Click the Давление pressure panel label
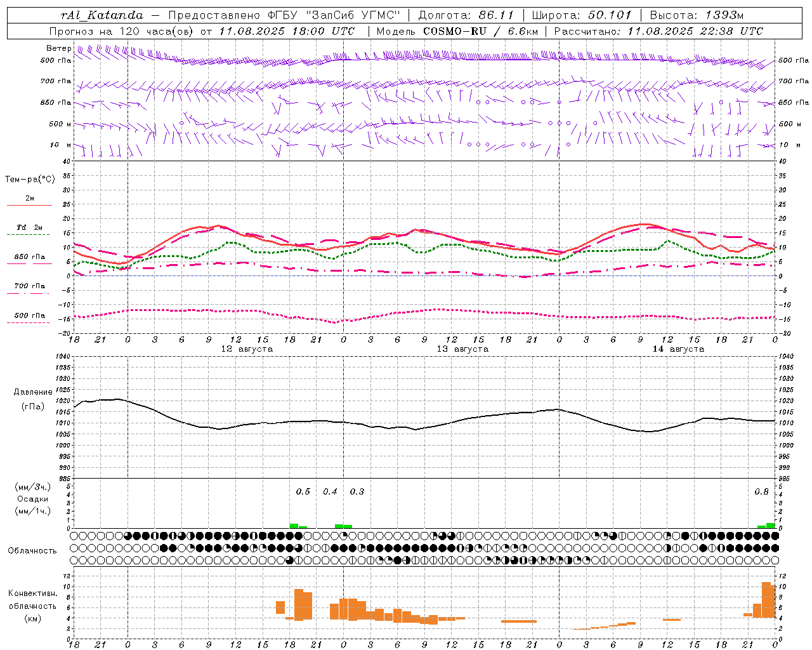This screenshot has height=650, width=812. pyautogui.click(x=33, y=392)
